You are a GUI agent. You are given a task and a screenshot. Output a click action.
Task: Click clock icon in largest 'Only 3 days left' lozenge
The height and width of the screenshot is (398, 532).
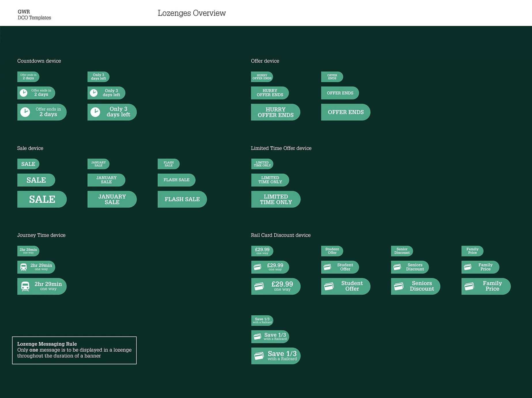[x=95, y=112]
